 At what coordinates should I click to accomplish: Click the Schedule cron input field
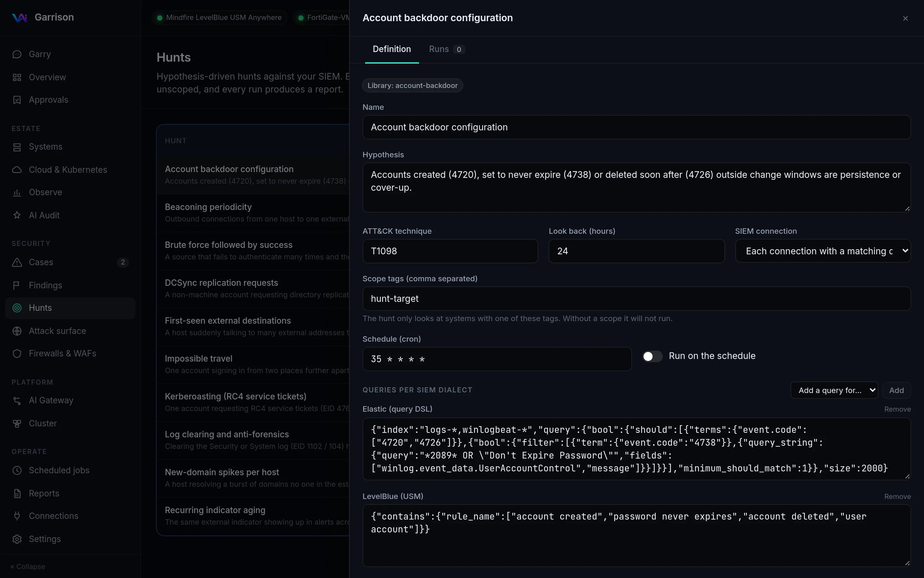click(x=497, y=359)
